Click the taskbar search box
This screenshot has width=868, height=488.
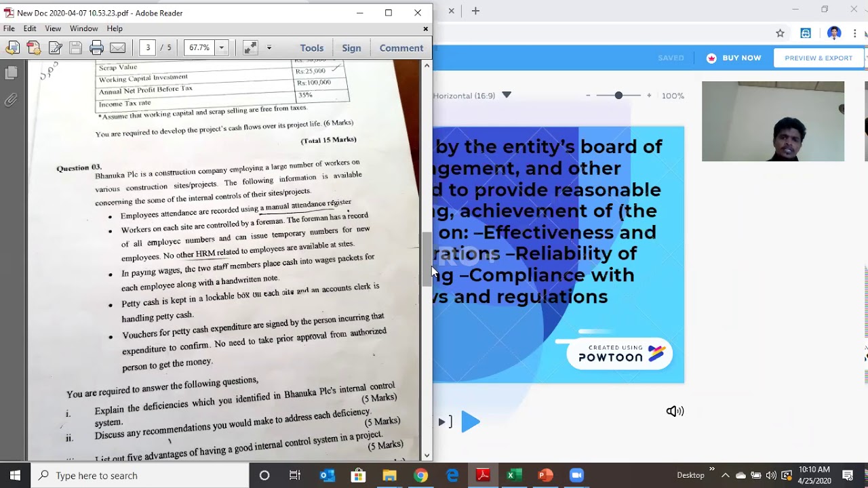(x=140, y=475)
